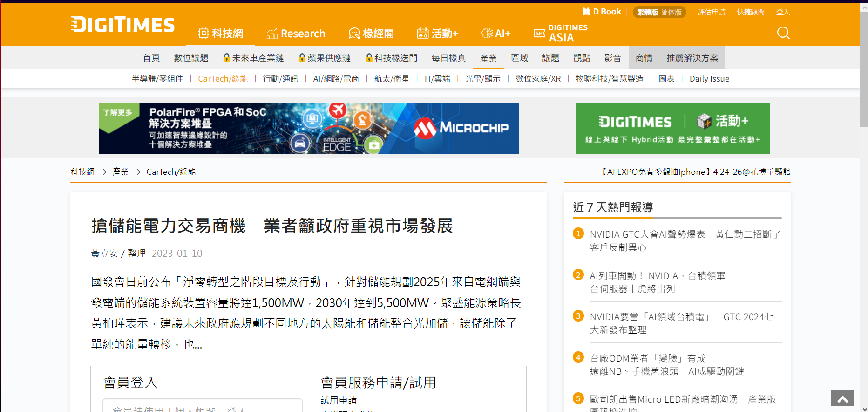Switch to 繁體版 language option
Image resolution: width=868 pixels, height=412 pixels.
click(x=647, y=13)
